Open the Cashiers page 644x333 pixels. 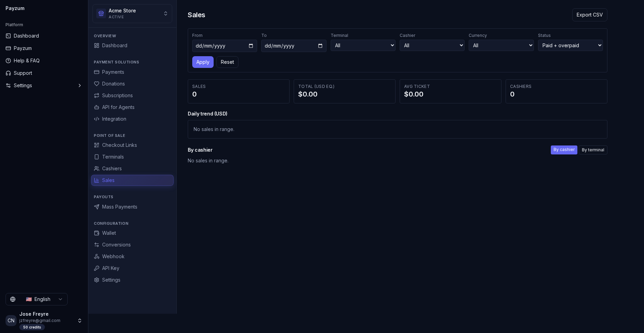(132, 169)
